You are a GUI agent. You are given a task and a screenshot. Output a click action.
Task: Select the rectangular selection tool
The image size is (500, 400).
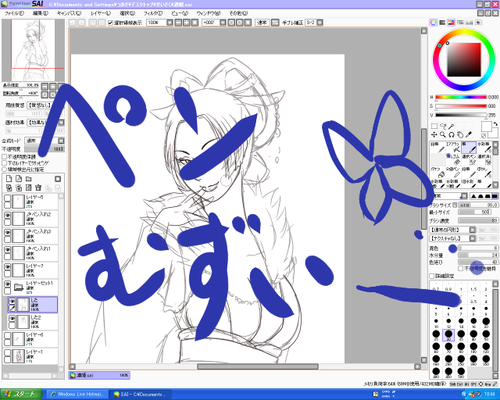(434, 126)
